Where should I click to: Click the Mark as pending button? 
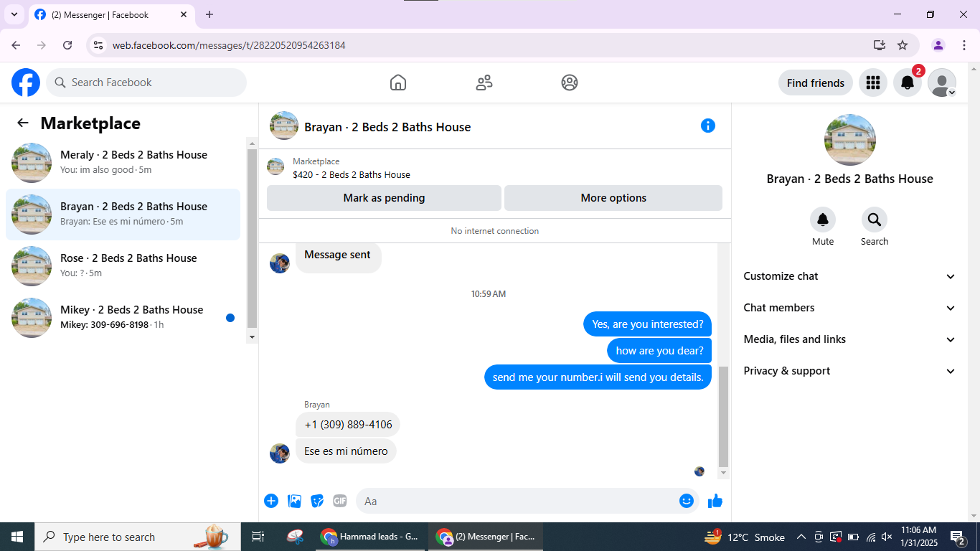[384, 198]
